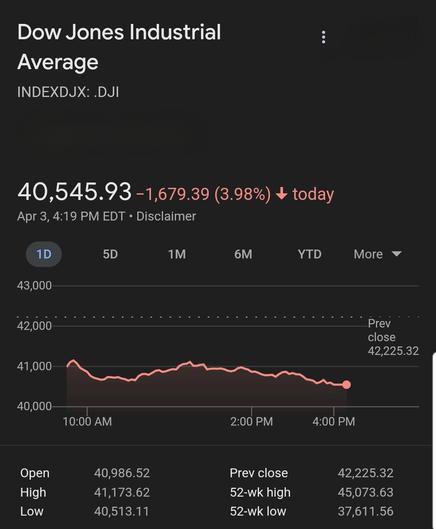Click the chart's current price marker dot
Screen dimensions: 436x529
click(346, 385)
